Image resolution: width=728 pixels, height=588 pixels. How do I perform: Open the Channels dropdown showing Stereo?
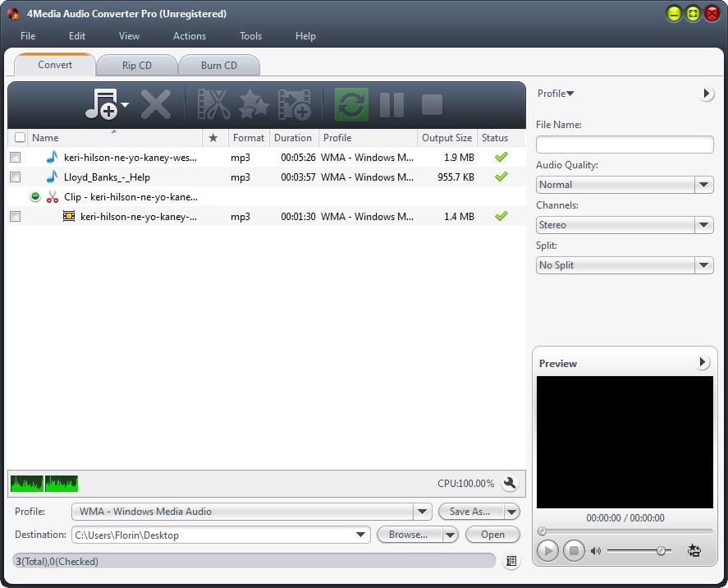click(x=704, y=224)
